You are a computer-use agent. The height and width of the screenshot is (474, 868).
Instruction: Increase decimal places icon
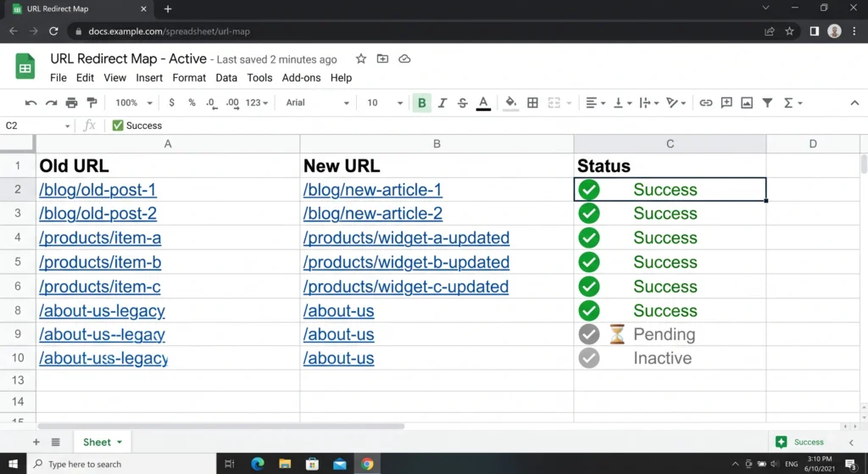232,103
